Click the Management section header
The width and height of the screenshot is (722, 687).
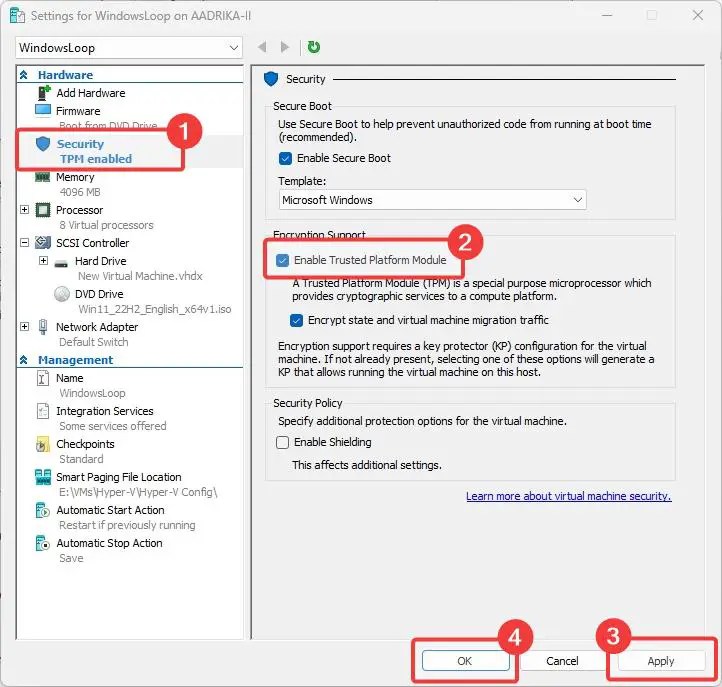[76, 360]
